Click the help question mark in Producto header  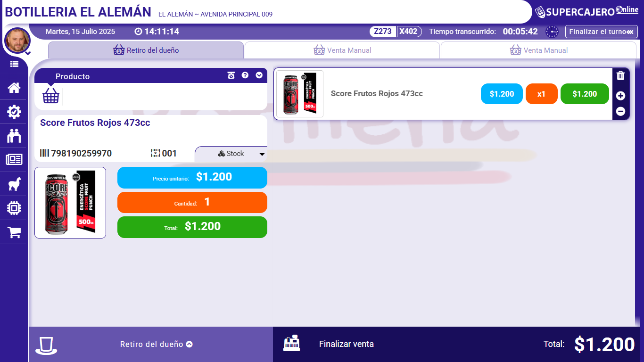(245, 75)
